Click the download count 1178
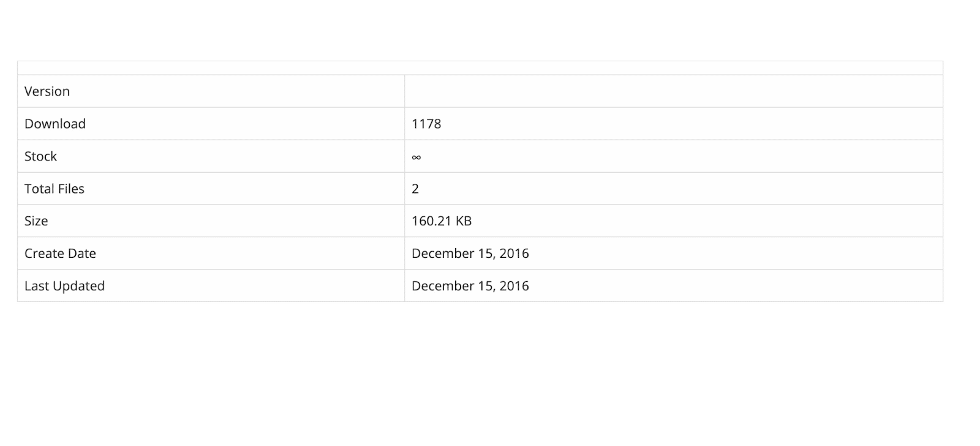This screenshot has height=446, width=980. click(x=426, y=124)
